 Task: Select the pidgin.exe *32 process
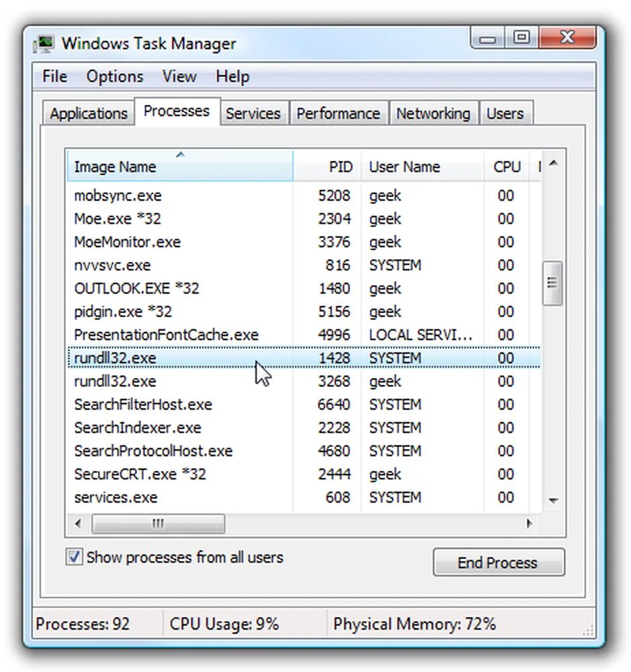[304, 312]
